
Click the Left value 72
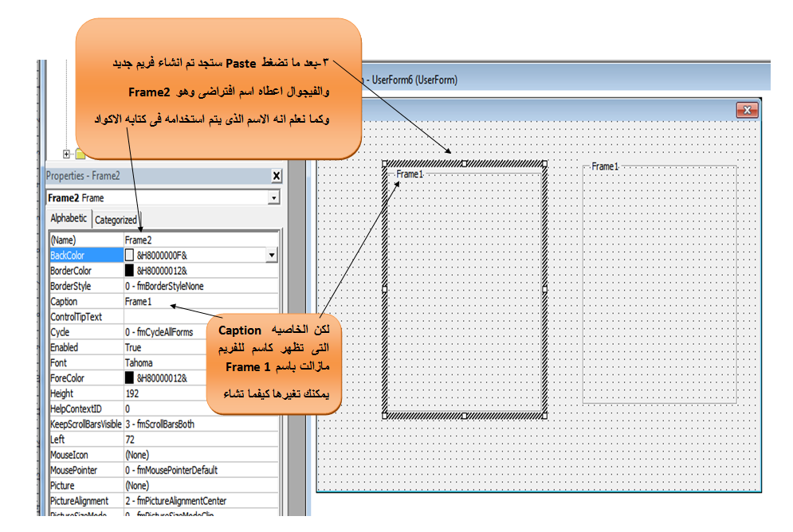pos(130,440)
